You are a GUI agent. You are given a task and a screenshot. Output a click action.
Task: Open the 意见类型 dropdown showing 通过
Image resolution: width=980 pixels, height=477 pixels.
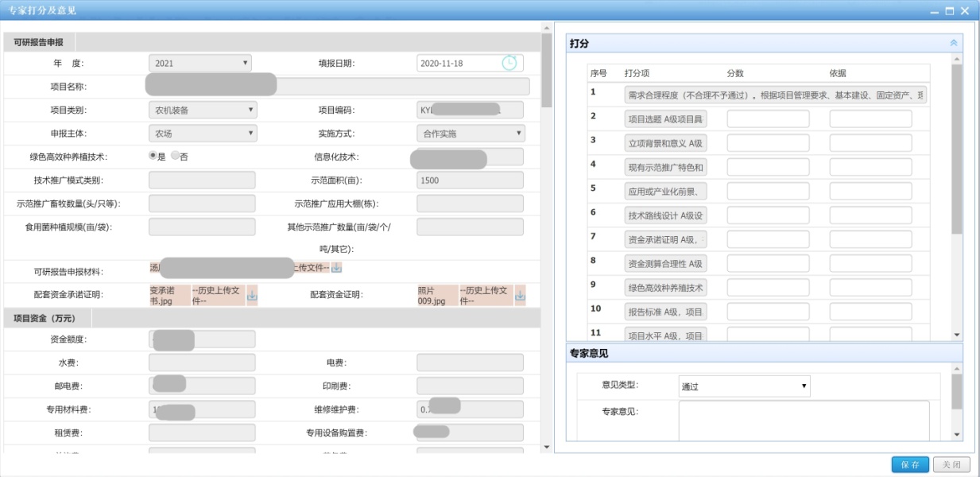tap(744, 386)
